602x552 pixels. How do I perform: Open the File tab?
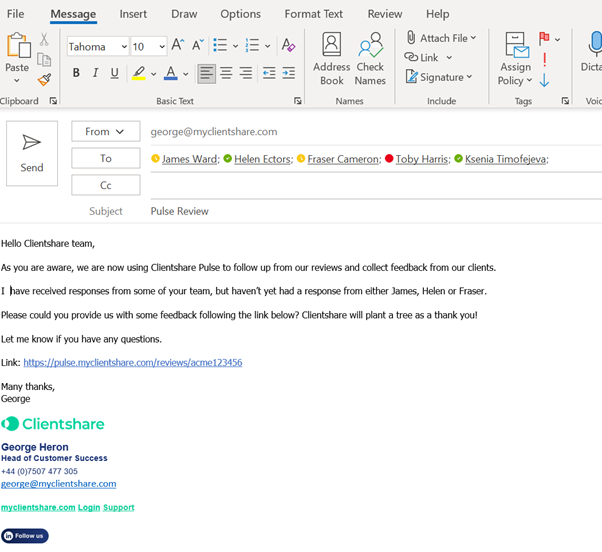coord(15,14)
